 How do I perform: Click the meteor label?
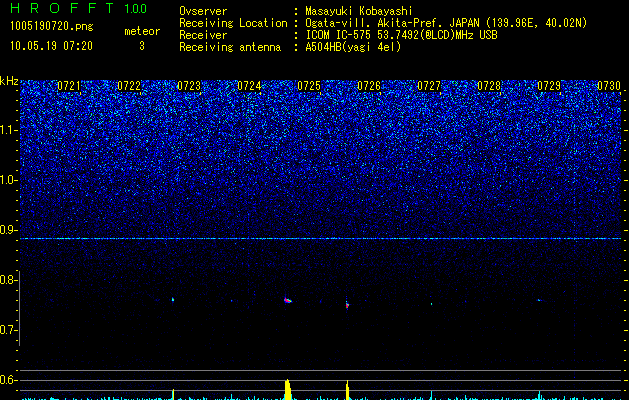(142, 31)
